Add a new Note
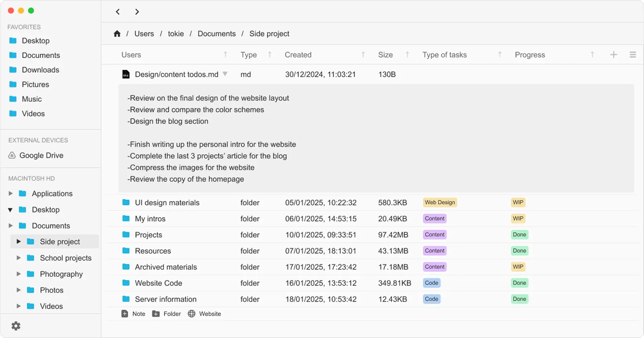 click(133, 314)
